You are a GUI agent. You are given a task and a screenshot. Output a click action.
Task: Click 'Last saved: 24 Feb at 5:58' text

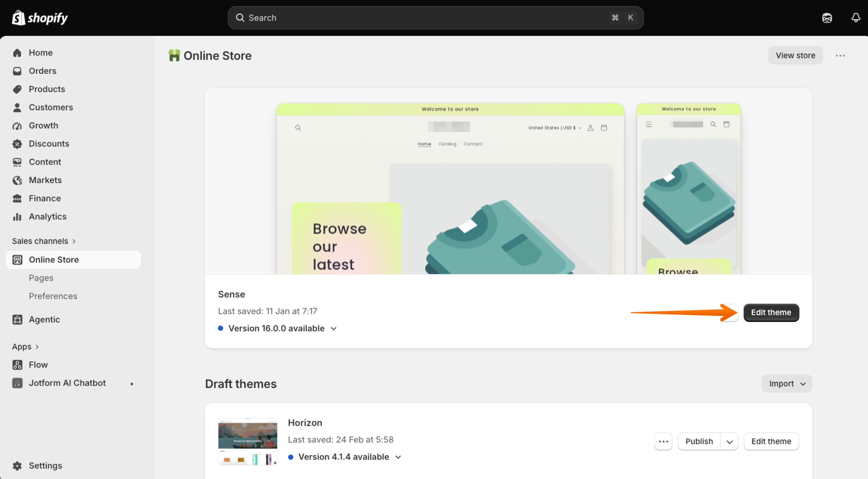[x=341, y=440]
